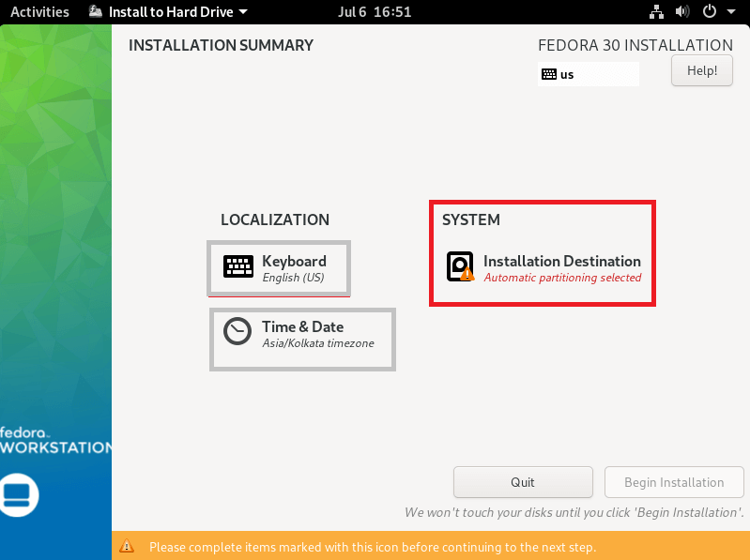The width and height of the screenshot is (750, 560).
Task: Click the keyboard icon in layout indicator
Action: tap(549, 74)
